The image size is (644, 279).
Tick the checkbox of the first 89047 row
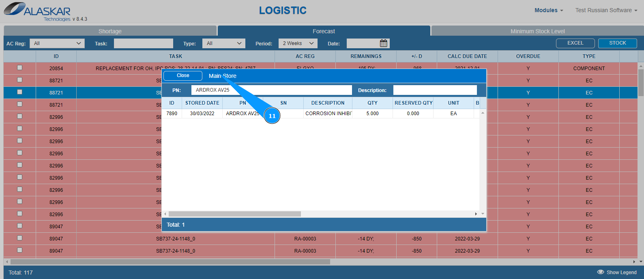point(19,226)
